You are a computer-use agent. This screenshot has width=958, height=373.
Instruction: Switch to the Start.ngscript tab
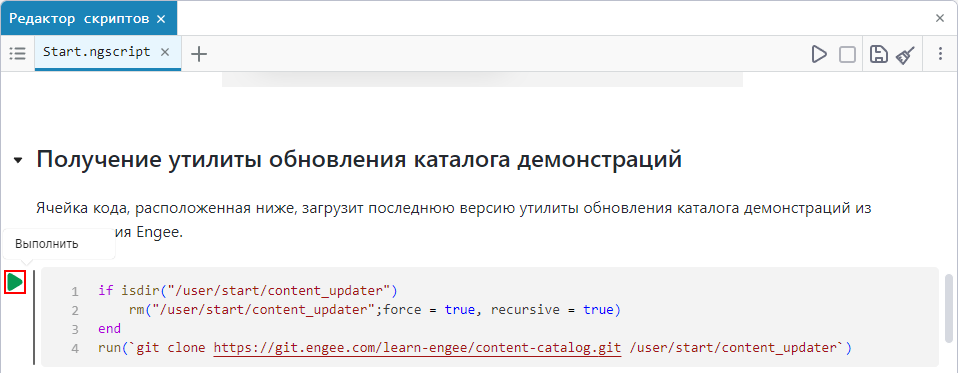(97, 52)
